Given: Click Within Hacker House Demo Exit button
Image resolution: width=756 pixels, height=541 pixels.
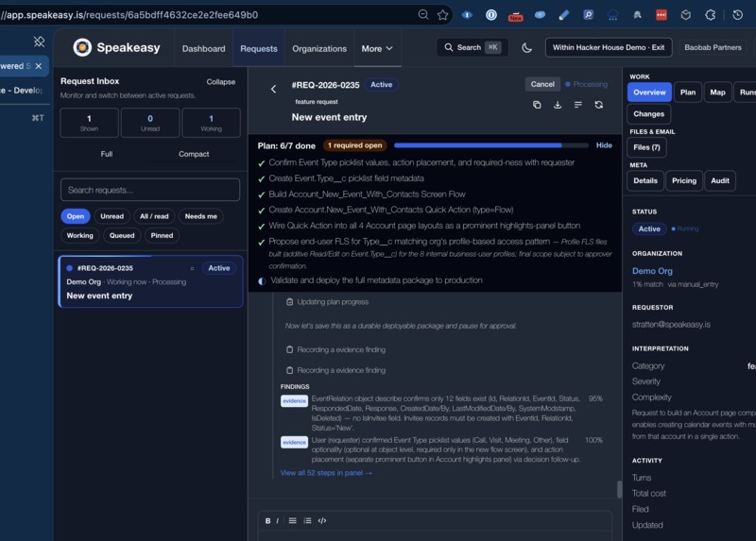Looking at the screenshot, I should click(609, 47).
